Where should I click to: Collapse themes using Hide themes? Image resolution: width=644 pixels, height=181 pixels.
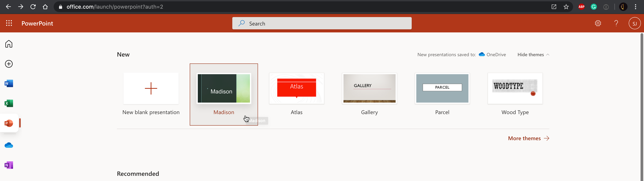[533, 54]
